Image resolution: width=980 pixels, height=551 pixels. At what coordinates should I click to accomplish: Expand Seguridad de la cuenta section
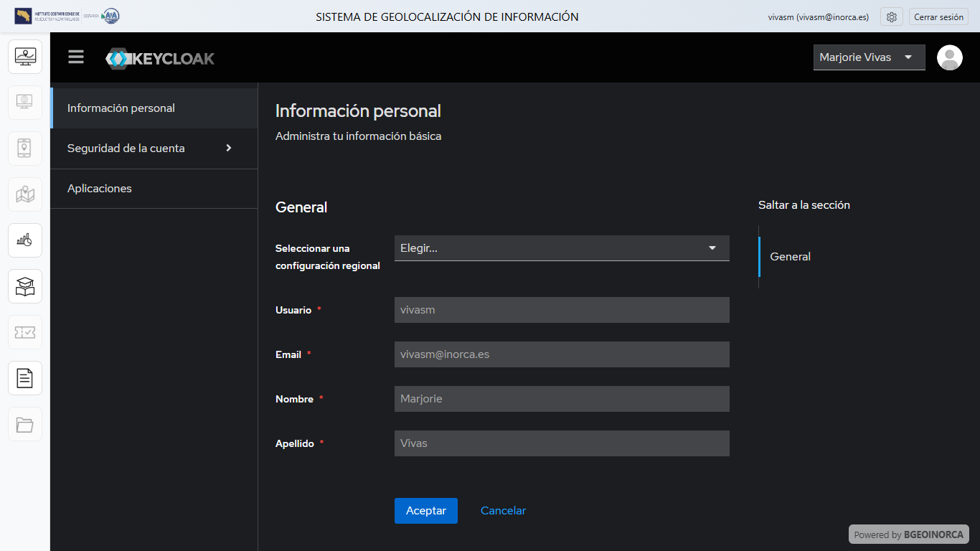pyautogui.click(x=154, y=149)
